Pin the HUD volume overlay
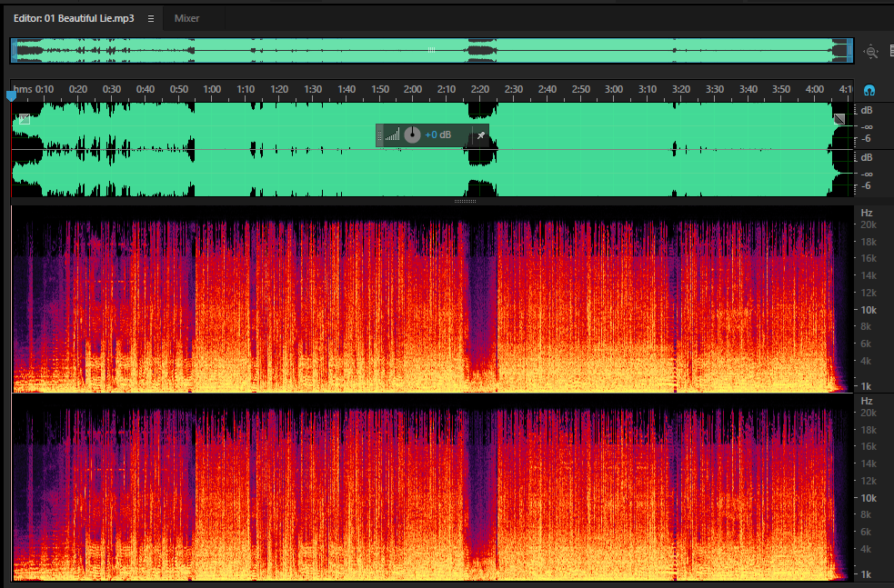 point(480,135)
